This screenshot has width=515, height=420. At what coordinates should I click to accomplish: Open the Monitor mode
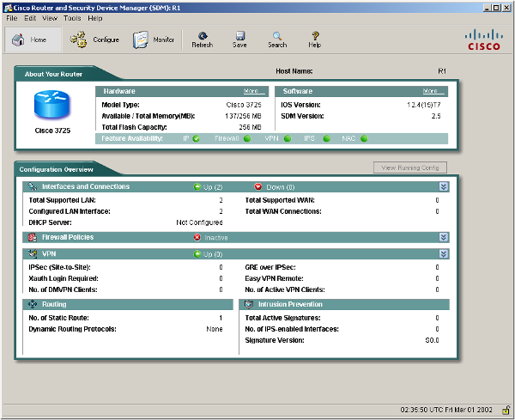click(x=154, y=40)
